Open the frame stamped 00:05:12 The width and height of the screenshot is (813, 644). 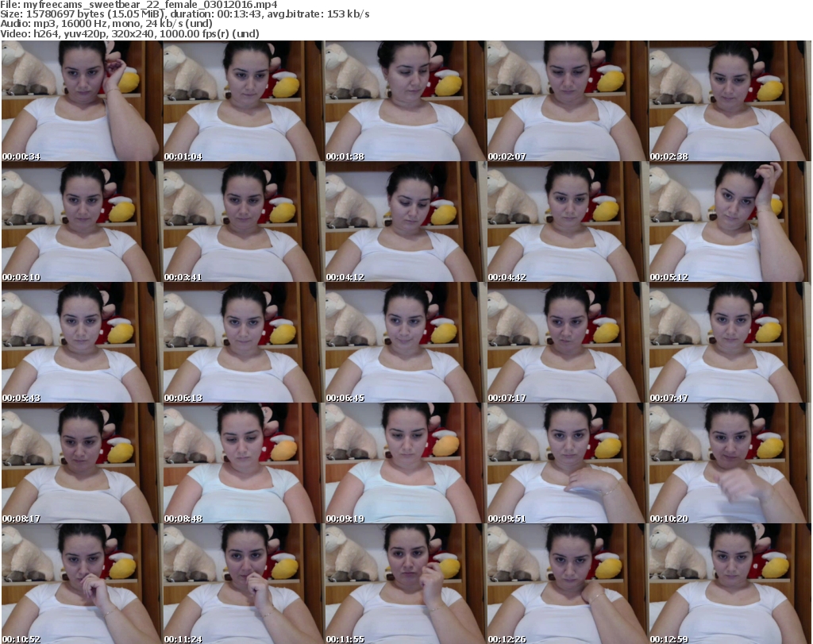click(729, 222)
